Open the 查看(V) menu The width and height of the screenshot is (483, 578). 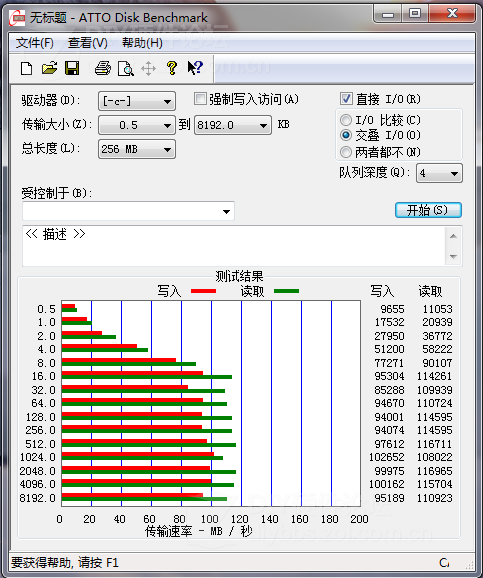pos(88,43)
